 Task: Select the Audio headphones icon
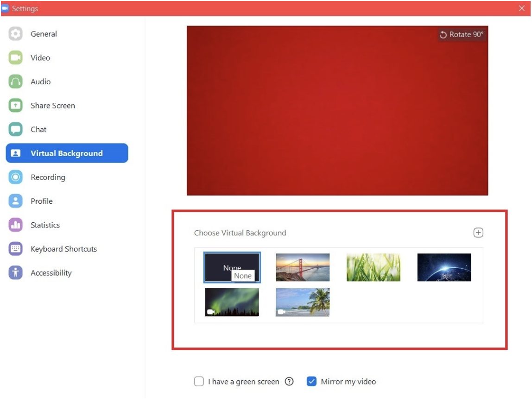(16, 82)
